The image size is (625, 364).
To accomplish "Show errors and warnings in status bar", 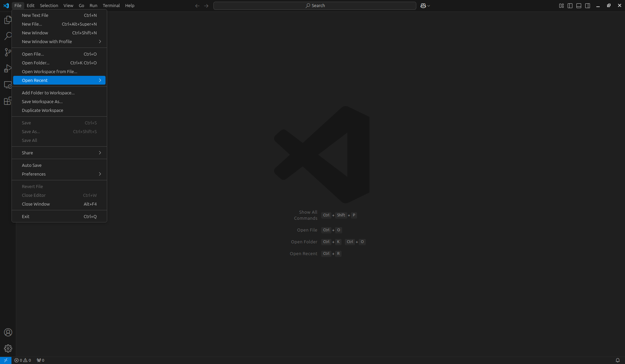I will (x=23, y=360).
